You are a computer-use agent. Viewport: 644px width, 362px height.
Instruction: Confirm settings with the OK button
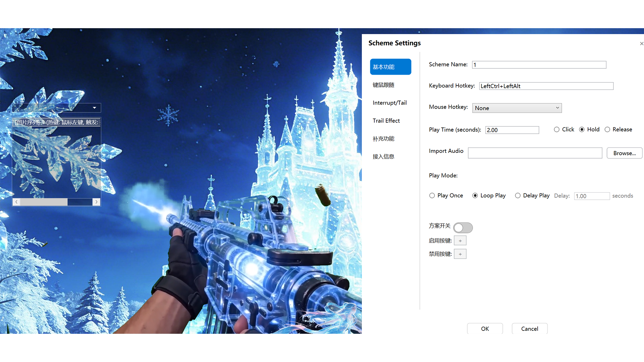[485, 329]
